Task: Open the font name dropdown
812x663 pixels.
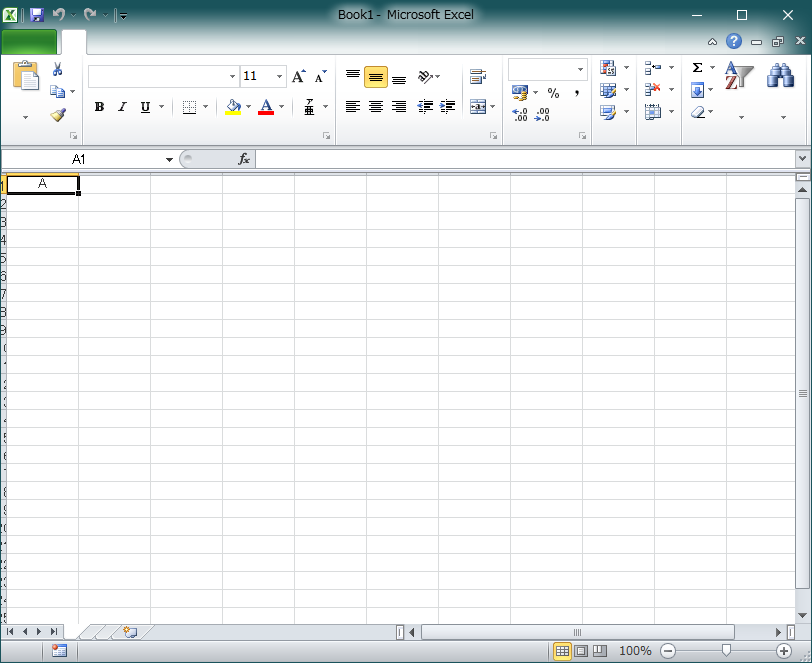Action: [x=232, y=77]
